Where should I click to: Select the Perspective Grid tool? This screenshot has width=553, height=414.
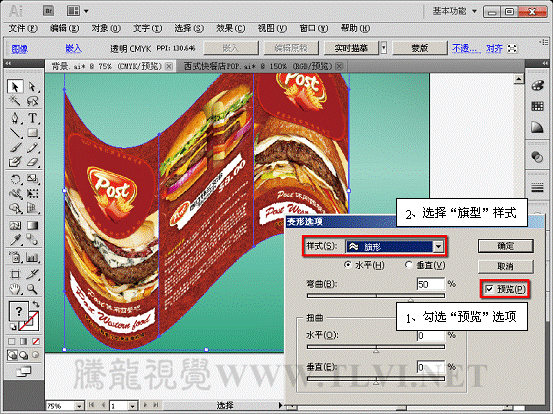(x=32, y=208)
